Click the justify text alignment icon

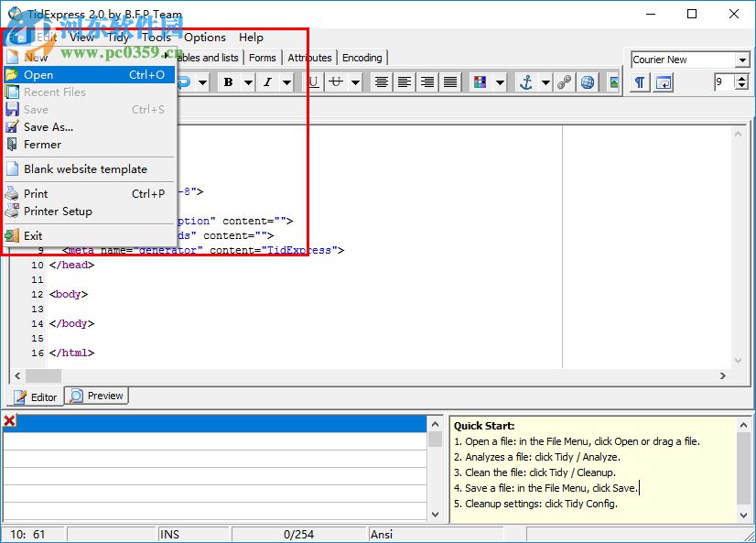(x=450, y=82)
